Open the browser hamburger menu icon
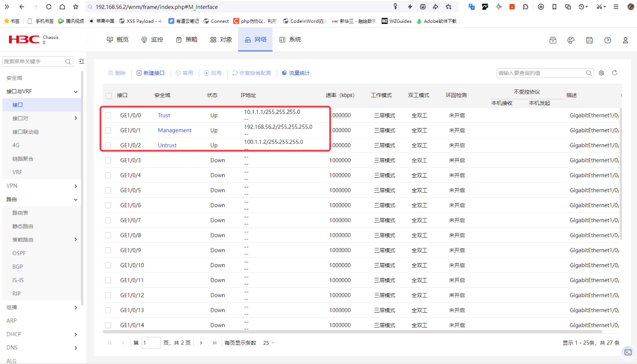The width and height of the screenshot is (637, 364). [x=616, y=7]
